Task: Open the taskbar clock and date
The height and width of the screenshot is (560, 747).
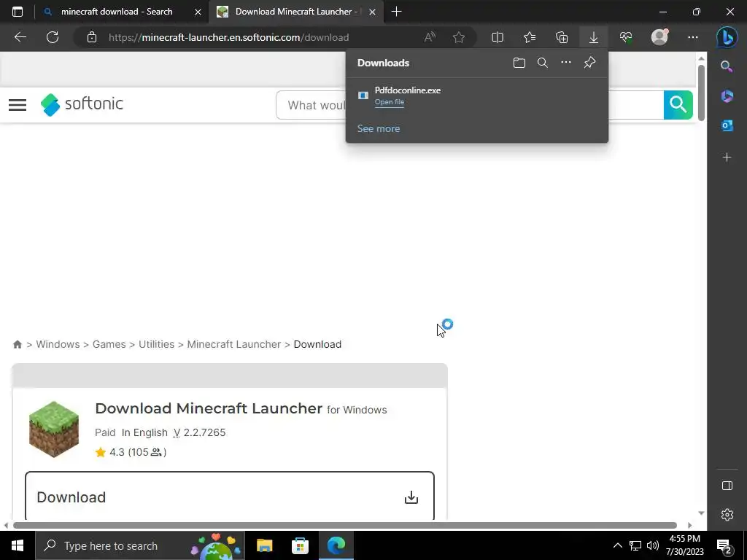Action: 684,545
